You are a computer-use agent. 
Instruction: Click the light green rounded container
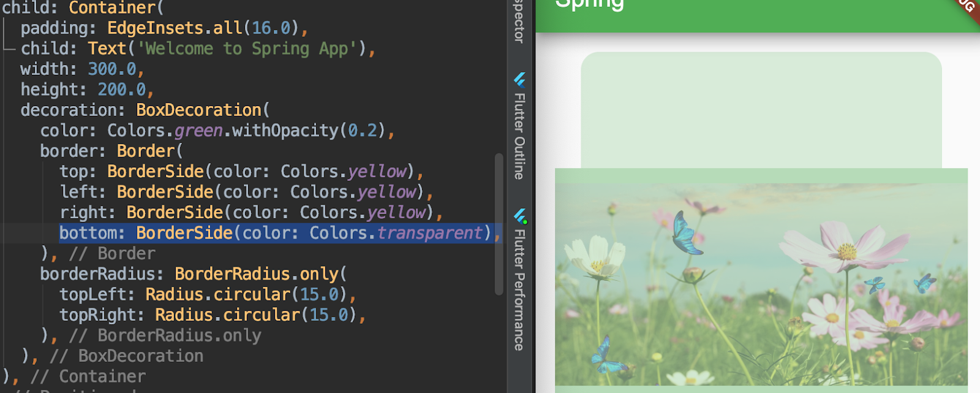[761, 110]
